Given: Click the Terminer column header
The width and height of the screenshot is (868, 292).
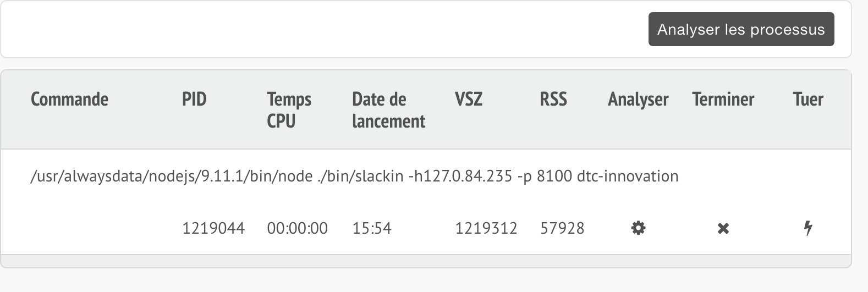Looking at the screenshot, I should coord(723,100).
